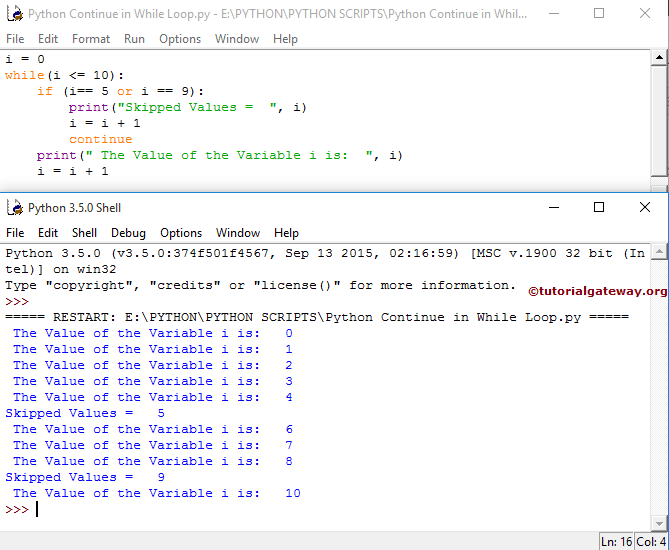This screenshot has width=669, height=550.
Task: Click the 'Col: 4' status bar entry
Action: point(651,542)
